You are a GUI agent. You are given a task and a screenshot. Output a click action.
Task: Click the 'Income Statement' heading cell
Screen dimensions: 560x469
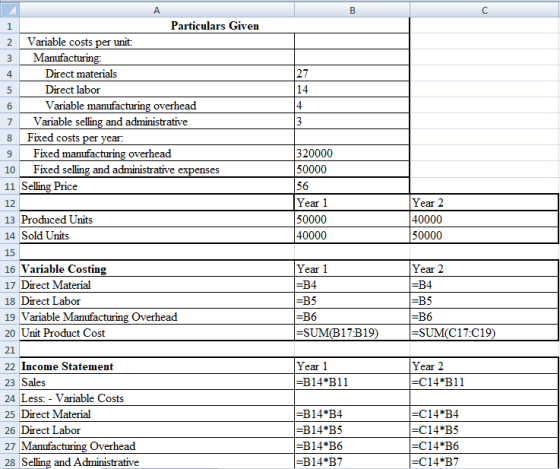pos(157,366)
